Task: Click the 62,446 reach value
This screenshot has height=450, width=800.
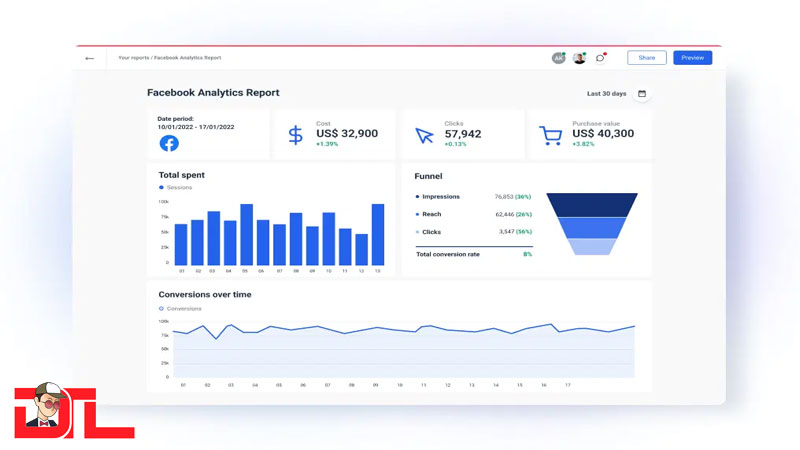Action: (x=505, y=214)
